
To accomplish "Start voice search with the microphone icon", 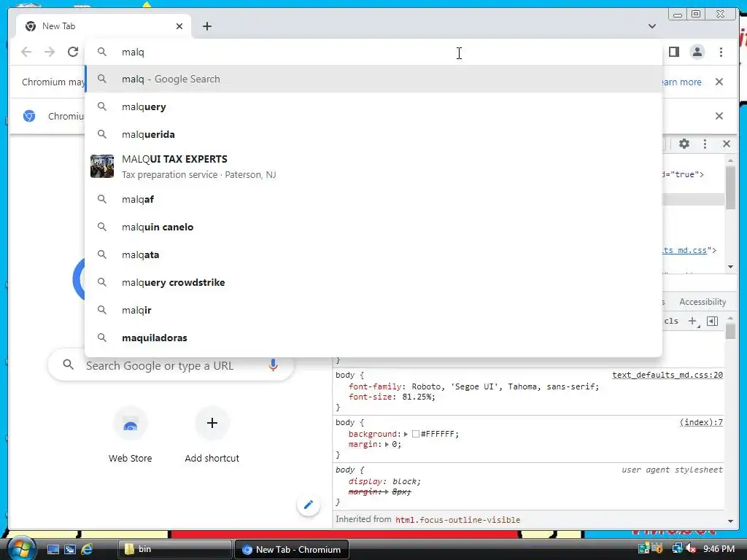I will pos(273,365).
